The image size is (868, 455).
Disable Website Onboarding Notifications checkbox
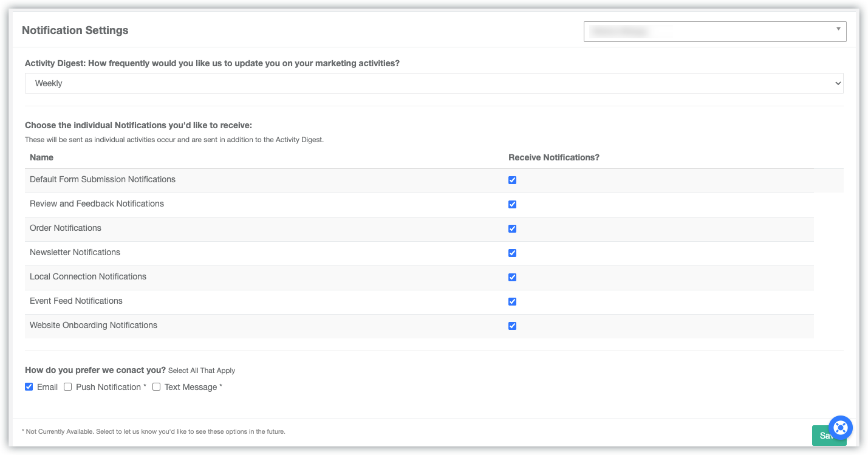point(512,326)
